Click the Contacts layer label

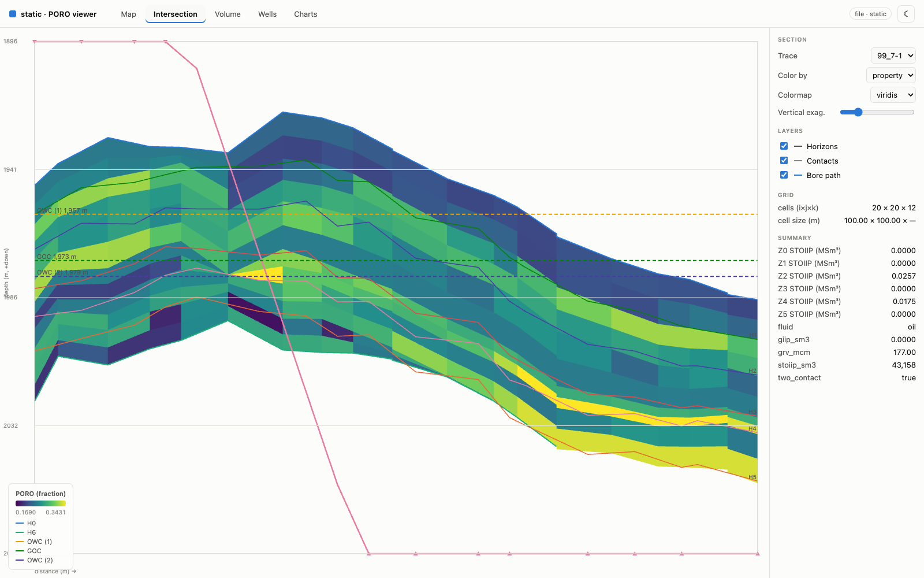(x=822, y=161)
